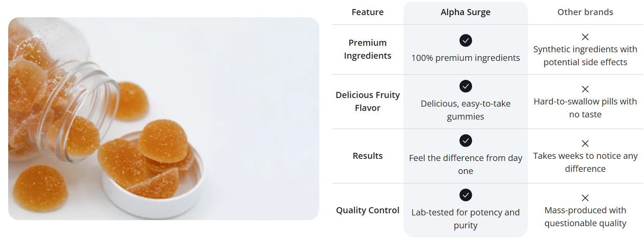Click the X icon above Takes weeks
644x240 pixels.
click(x=585, y=144)
